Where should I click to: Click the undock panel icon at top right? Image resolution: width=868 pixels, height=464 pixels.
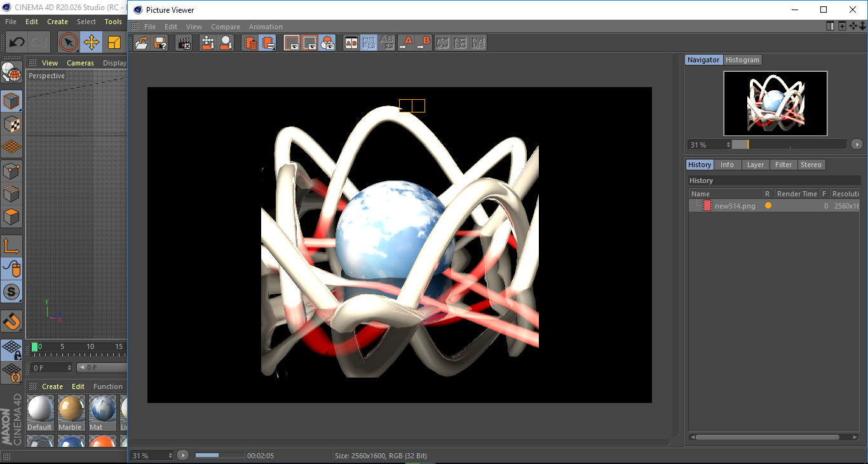point(830,26)
